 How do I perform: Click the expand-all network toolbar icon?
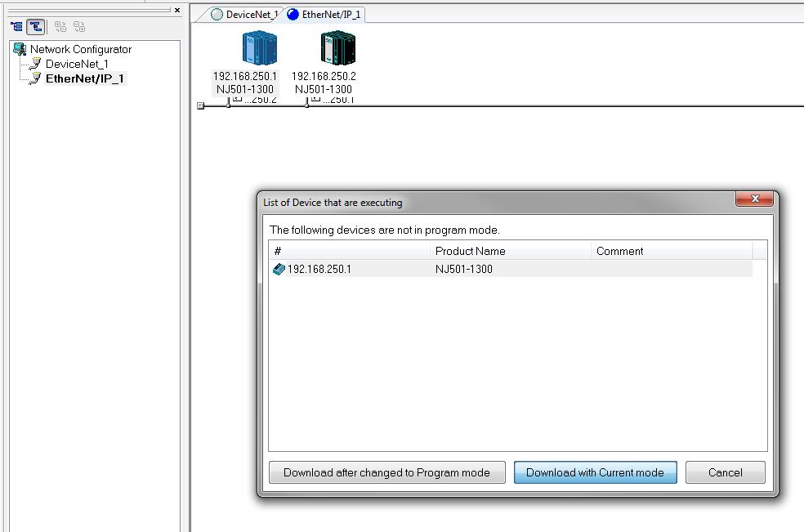(60, 26)
